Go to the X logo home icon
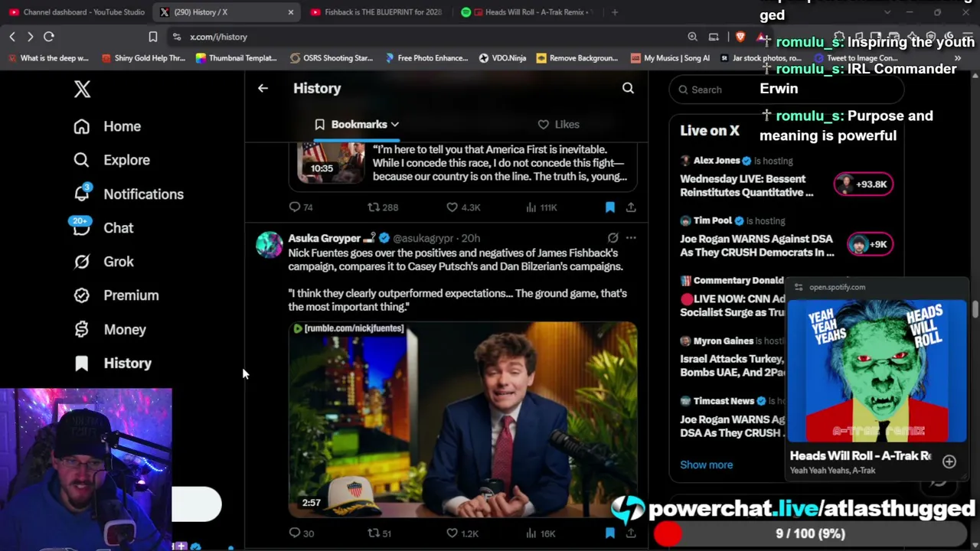This screenshot has width=980, height=551. (82, 89)
